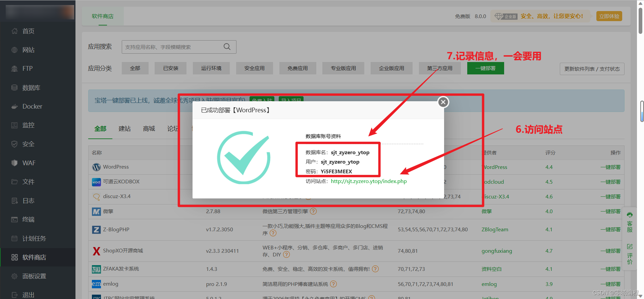Viewport: 644px width, 299px height.
Task: Click the page vertical scrollbar thumb
Action: [x=640, y=20]
